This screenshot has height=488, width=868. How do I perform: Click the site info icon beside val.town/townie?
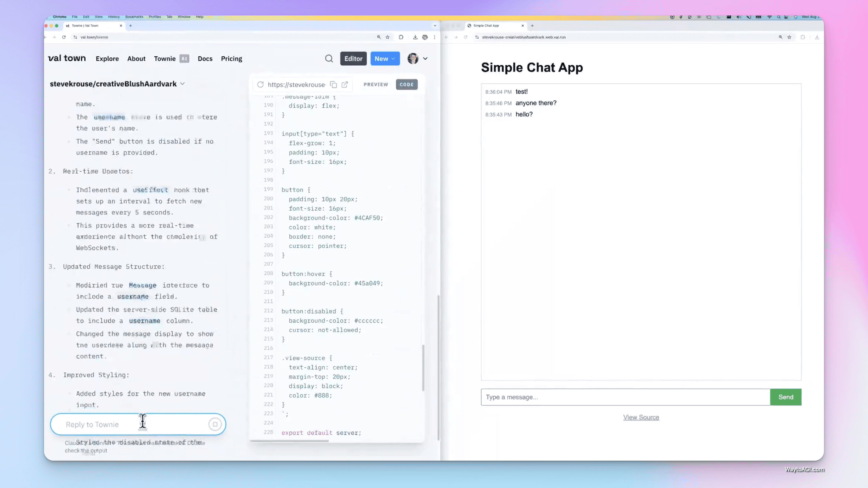coord(75,37)
